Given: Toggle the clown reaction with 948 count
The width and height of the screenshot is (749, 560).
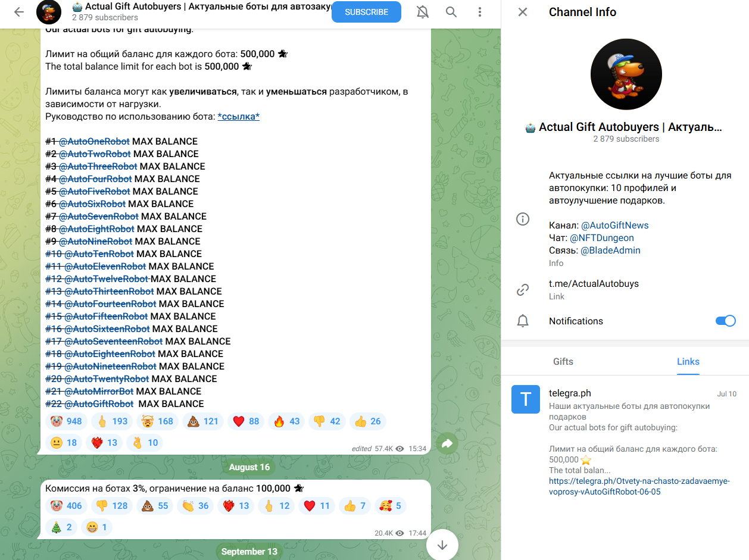Looking at the screenshot, I should 66,421.
